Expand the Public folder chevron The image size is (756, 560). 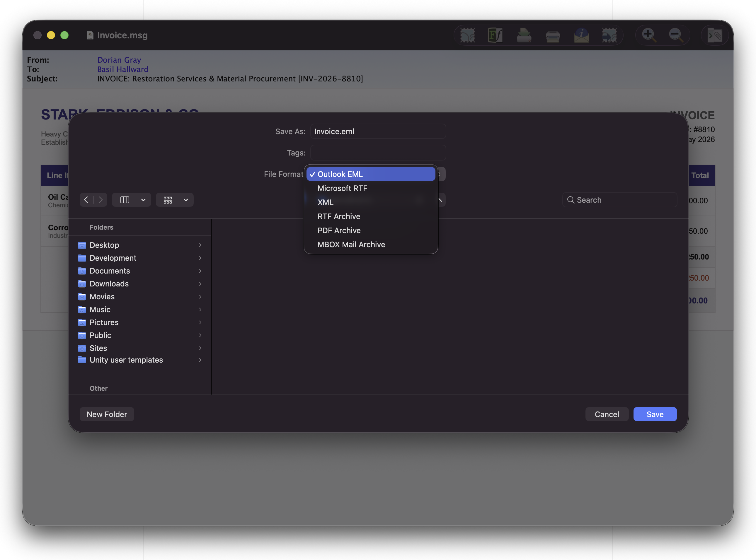point(200,335)
